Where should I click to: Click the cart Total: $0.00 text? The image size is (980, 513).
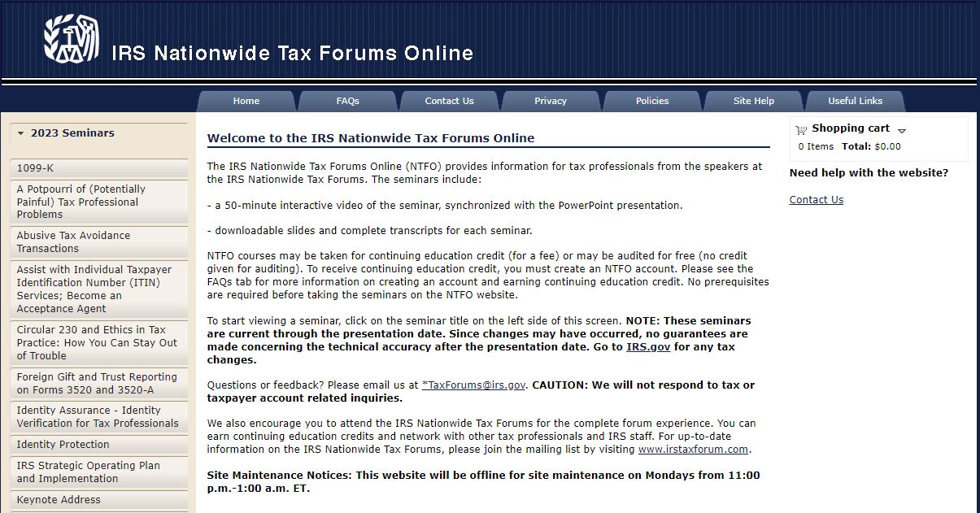(x=871, y=147)
